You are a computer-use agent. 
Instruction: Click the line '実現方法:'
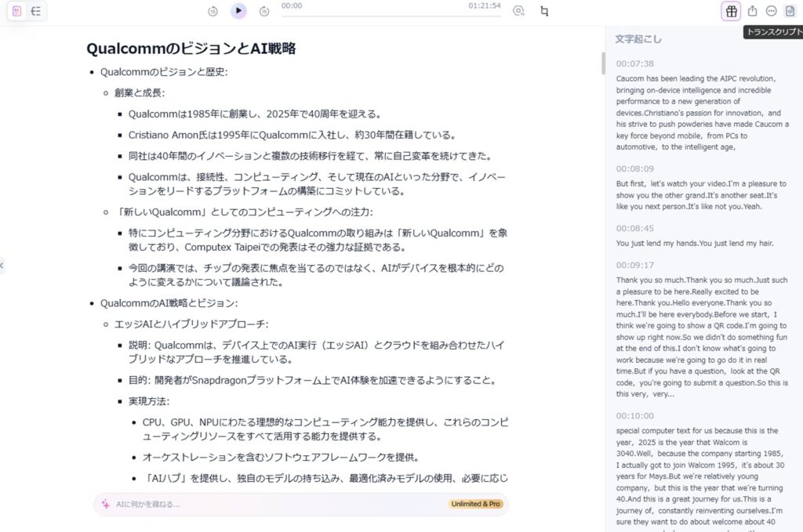(148, 401)
